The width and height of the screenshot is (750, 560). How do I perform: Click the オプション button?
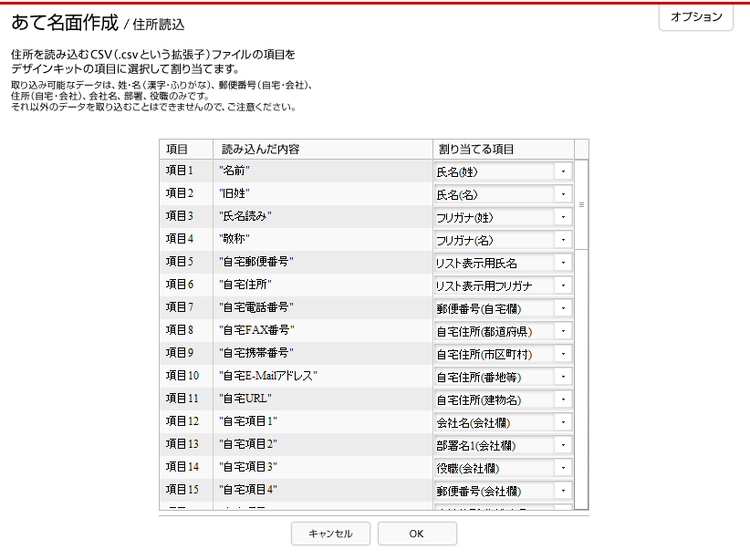pyautogui.click(x=696, y=17)
